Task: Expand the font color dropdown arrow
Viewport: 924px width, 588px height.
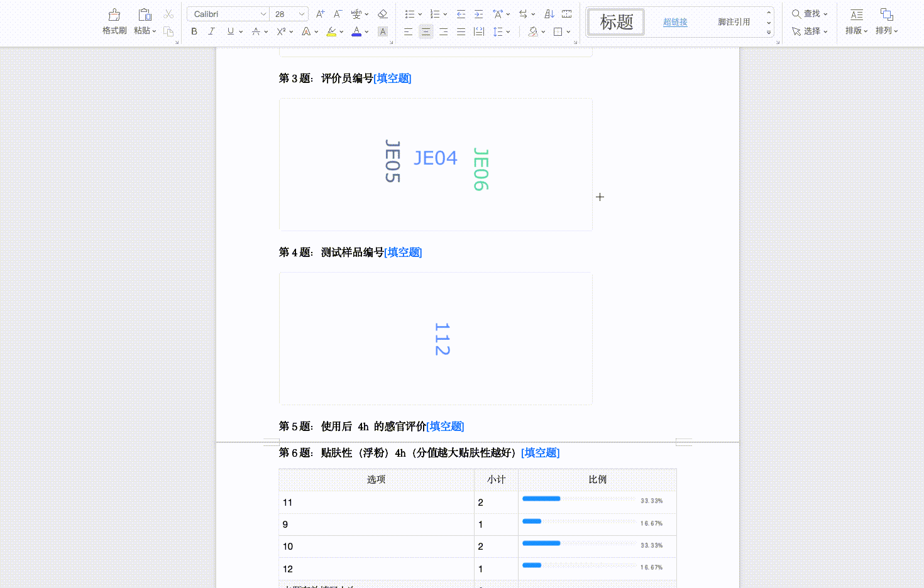Action: point(366,32)
